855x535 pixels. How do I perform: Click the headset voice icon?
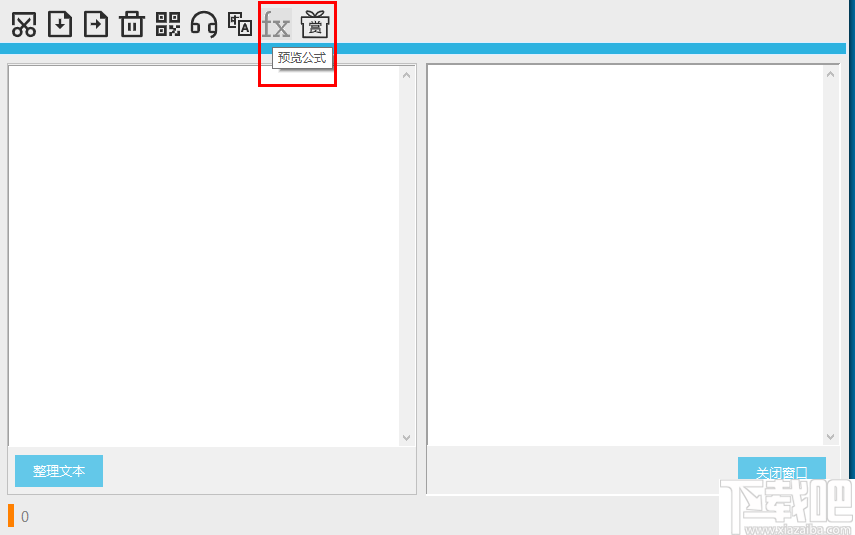[204, 25]
